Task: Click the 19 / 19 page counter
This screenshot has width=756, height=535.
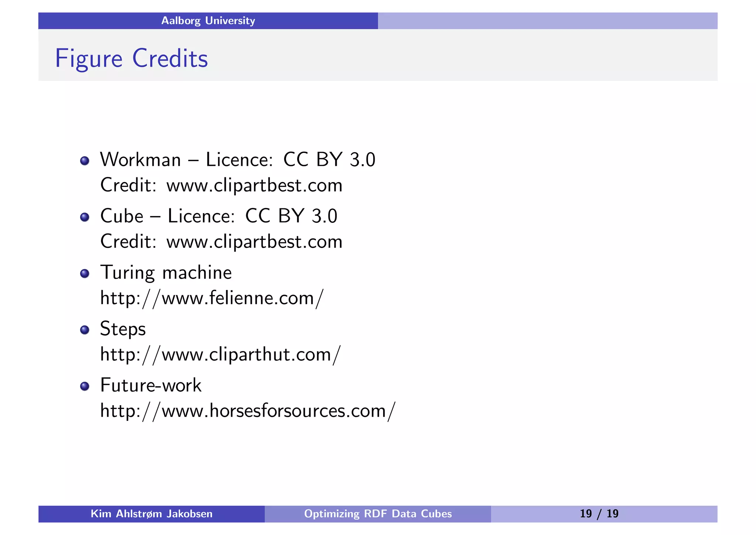Action: click(599, 514)
